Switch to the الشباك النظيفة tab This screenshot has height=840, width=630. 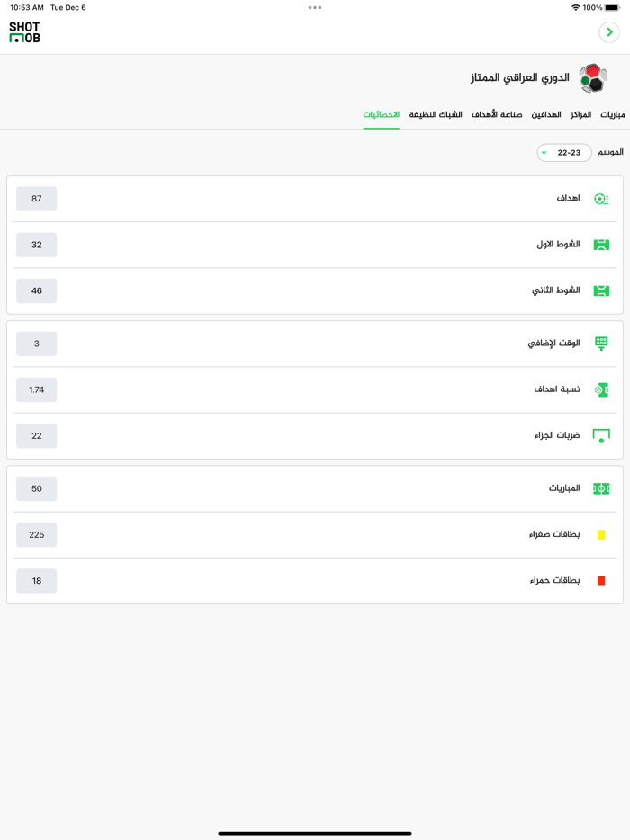[436, 114]
